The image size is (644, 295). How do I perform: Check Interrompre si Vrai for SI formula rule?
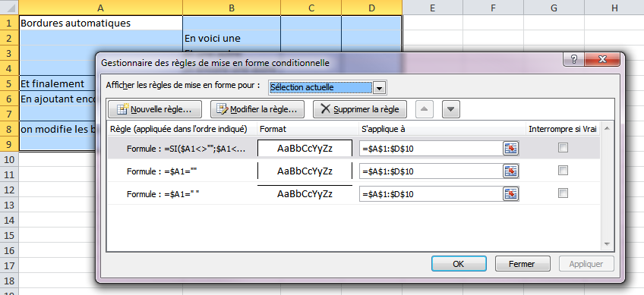pos(563,148)
